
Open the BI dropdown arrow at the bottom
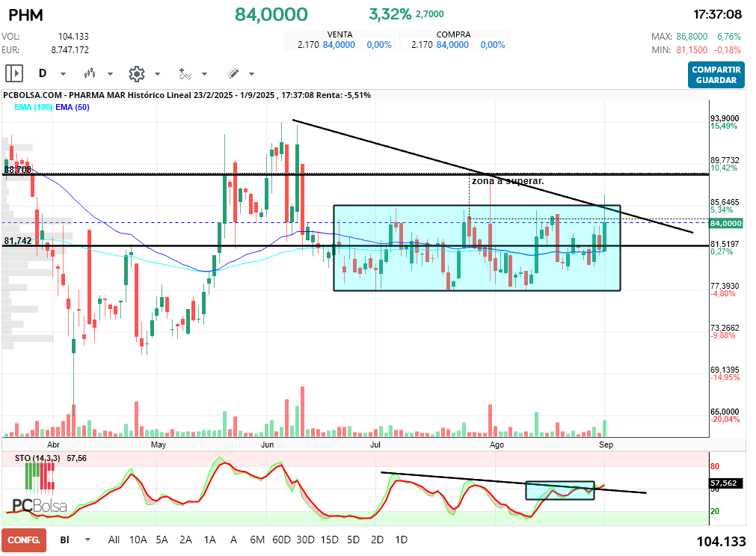click(87, 540)
